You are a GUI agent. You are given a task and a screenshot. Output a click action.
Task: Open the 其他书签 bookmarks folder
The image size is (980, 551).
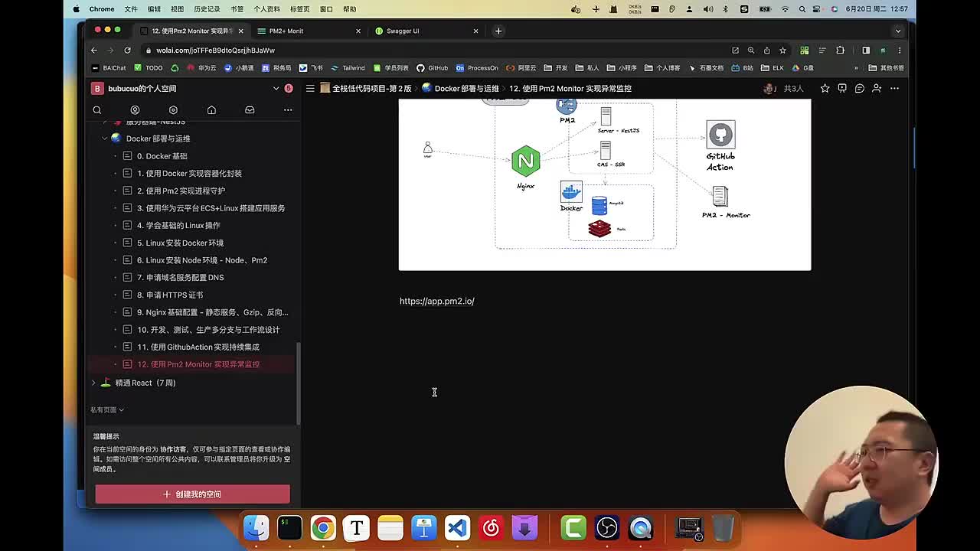coord(886,68)
